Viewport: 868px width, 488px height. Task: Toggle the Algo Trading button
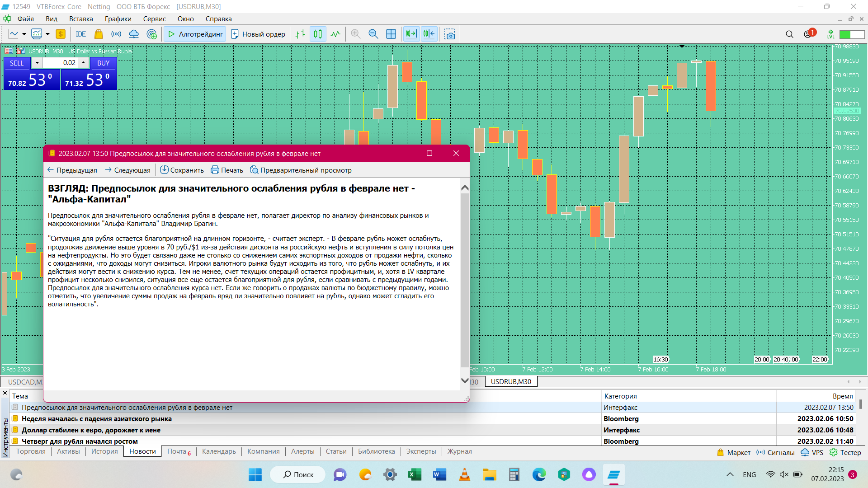(x=195, y=34)
